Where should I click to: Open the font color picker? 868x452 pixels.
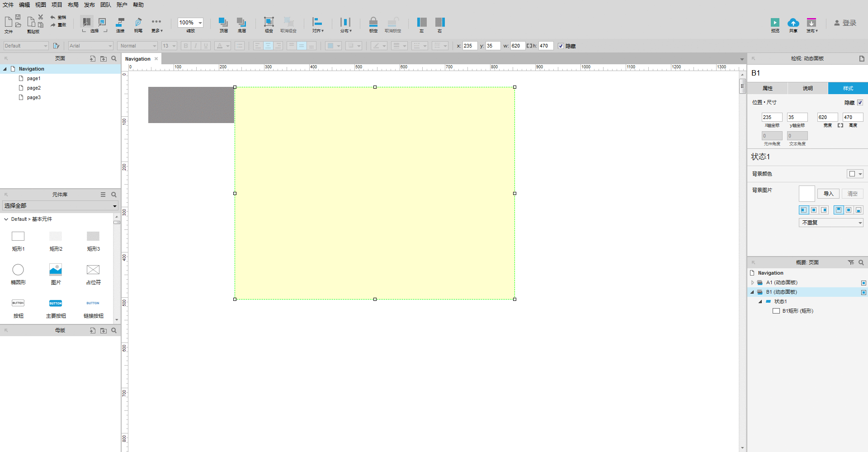point(222,46)
